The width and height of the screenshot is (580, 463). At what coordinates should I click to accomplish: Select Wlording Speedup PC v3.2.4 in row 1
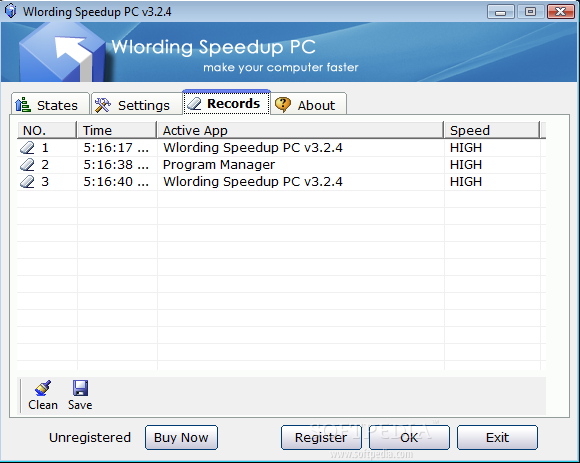tap(253, 148)
